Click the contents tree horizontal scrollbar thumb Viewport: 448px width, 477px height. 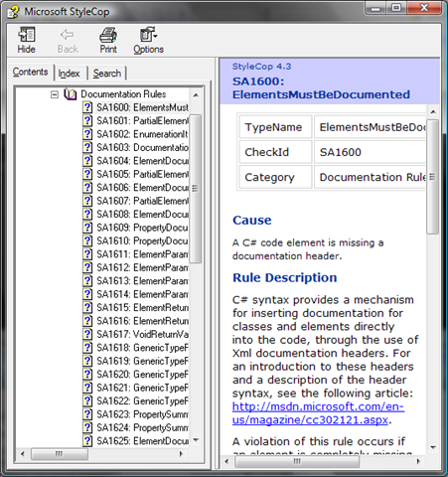coord(60,454)
